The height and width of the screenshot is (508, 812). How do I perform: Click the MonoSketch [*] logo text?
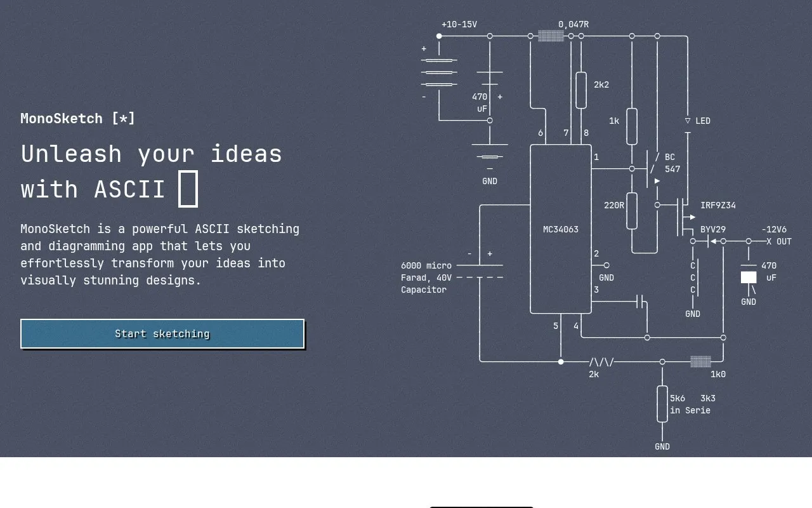point(77,118)
